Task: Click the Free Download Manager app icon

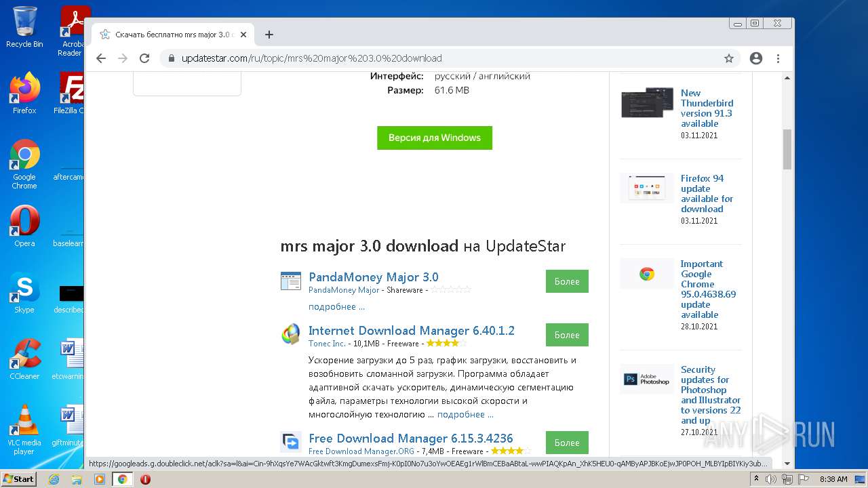Action: point(291,442)
